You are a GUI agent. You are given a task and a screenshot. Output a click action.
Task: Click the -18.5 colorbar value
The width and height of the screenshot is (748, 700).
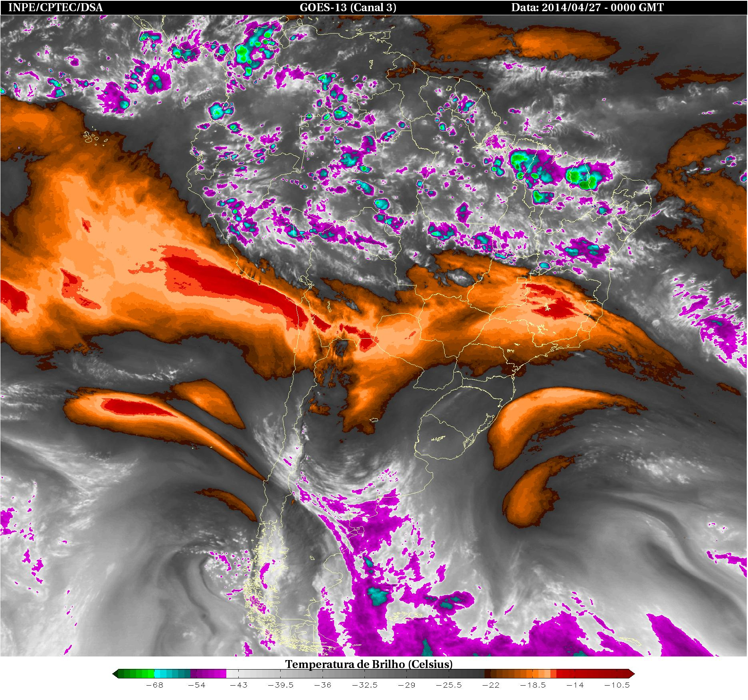tap(533, 685)
